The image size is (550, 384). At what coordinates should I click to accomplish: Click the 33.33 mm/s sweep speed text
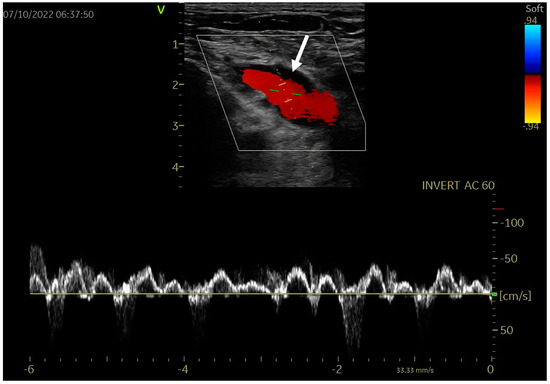click(415, 370)
